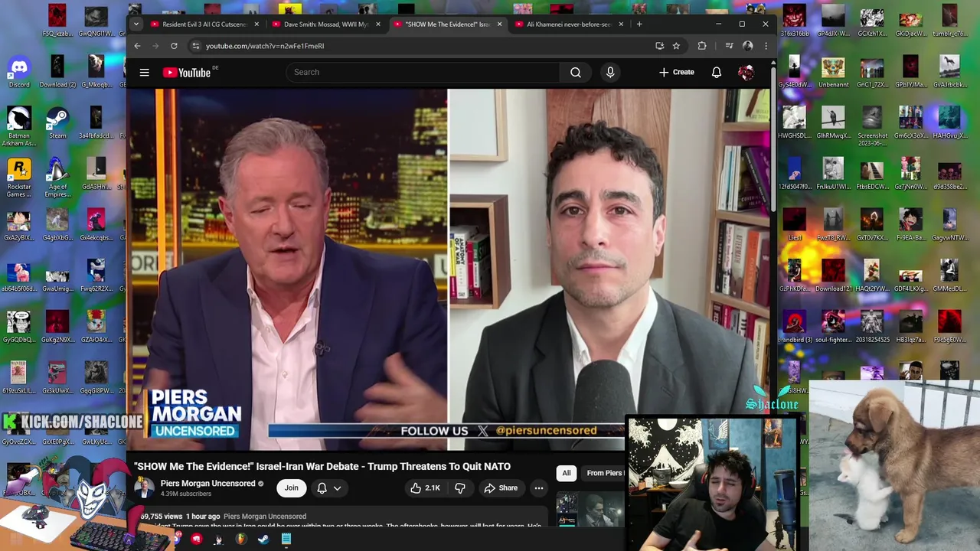Open the YouTube guide hamburger menu
Viewport: 980px width, 551px height.
coord(144,73)
